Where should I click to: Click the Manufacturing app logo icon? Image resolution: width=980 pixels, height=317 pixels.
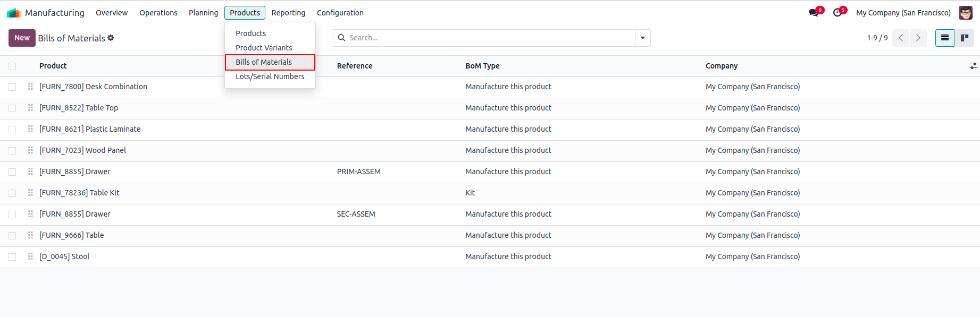pyautogui.click(x=14, y=13)
